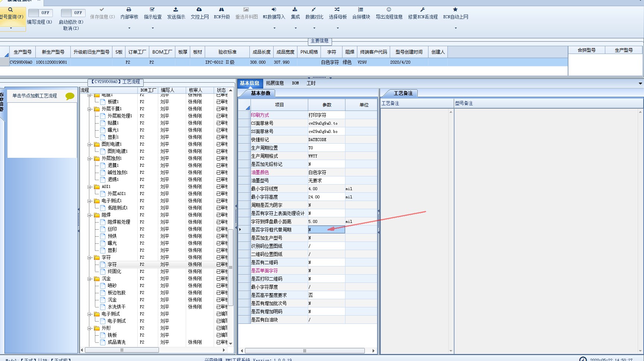This screenshot has width=644, height=361.
Task: Open the 指示检查 dropdown arrow
Action: [153, 28]
